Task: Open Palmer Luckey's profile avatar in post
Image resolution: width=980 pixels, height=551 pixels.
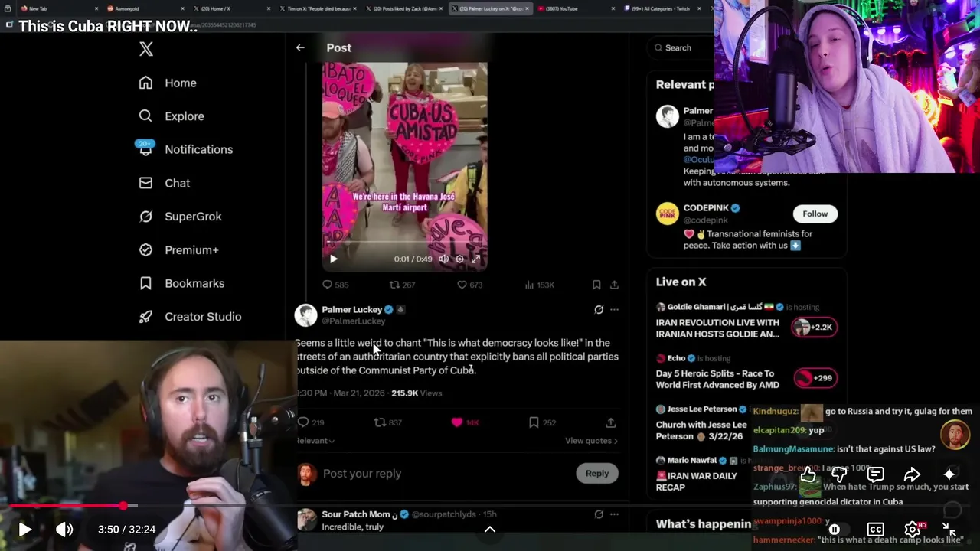Action: (x=306, y=315)
